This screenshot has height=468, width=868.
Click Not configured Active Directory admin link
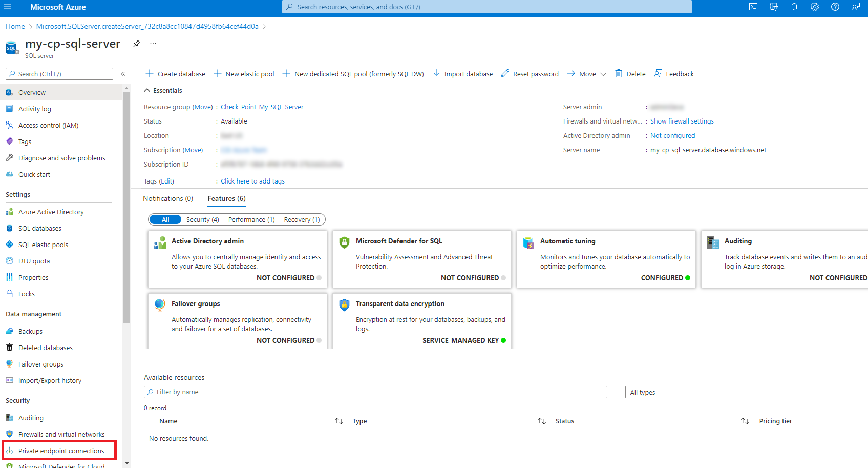[673, 135]
